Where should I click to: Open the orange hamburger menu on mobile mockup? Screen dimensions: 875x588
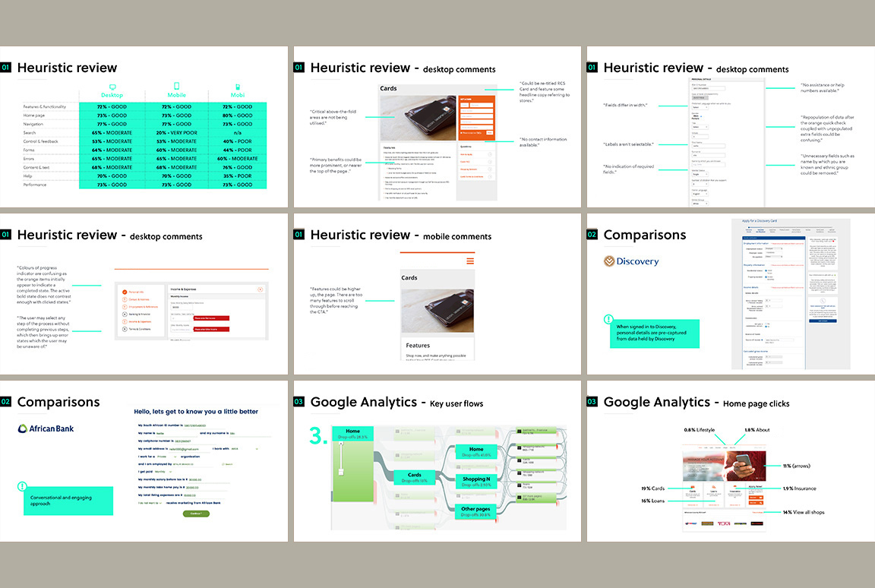[x=470, y=261]
